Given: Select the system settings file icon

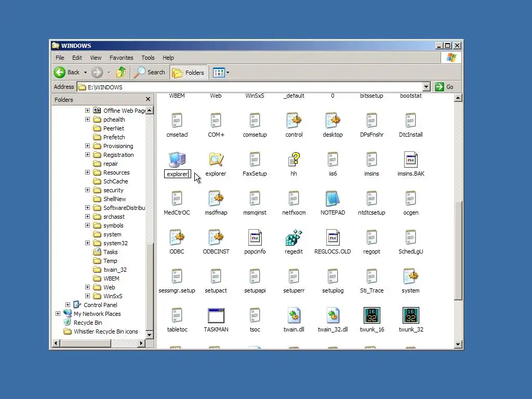Looking at the screenshot, I should pos(410,276).
